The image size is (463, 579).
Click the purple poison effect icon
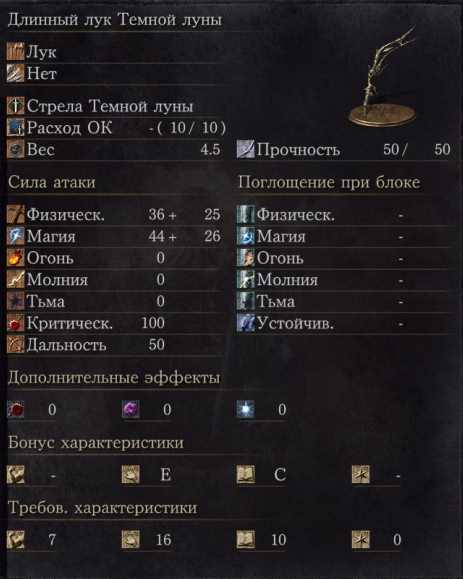[x=131, y=410]
